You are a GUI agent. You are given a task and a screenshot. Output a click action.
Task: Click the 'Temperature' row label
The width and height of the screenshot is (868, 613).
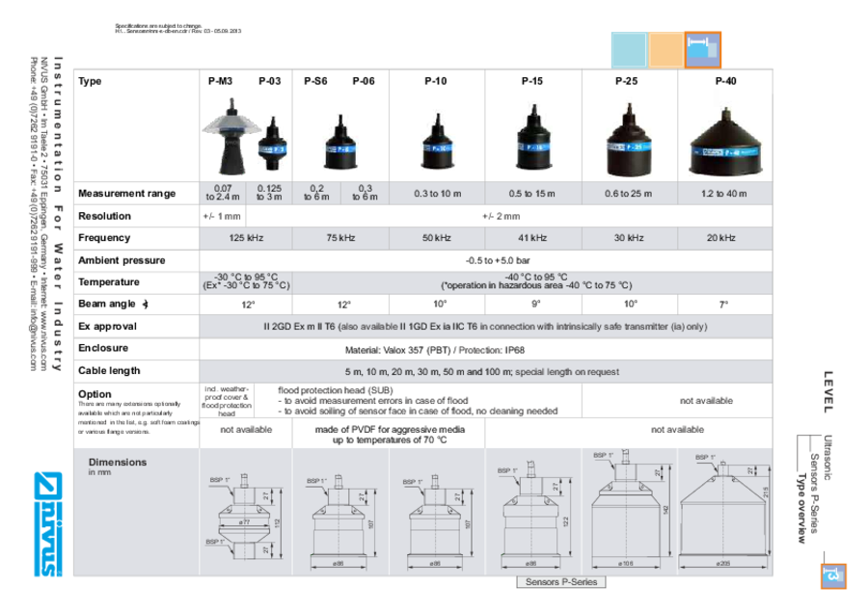click(108, 282)
